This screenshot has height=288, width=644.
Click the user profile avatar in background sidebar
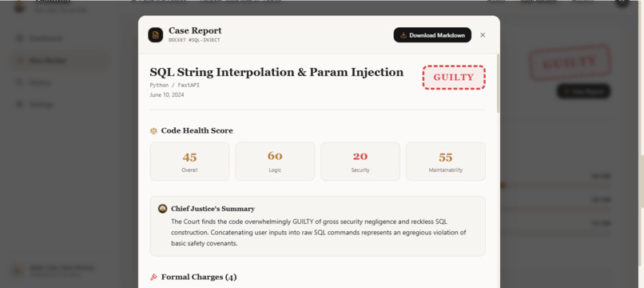(x=18, y=270)
